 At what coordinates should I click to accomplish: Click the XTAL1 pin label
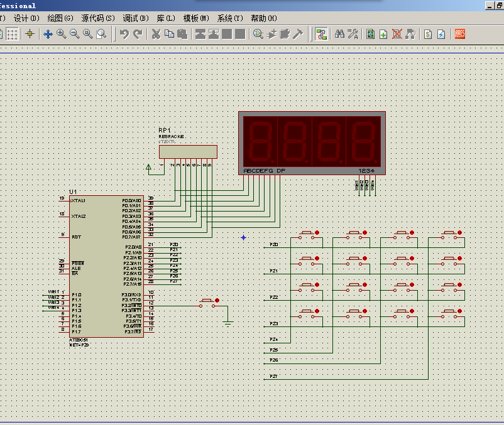[78, 201]
